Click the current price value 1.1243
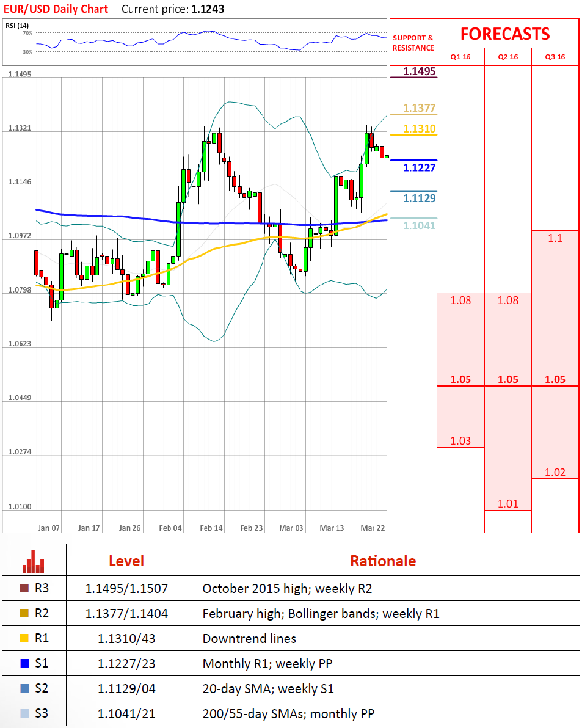The image size is (582, 728). pyautogui.click(x=208, y=9)
